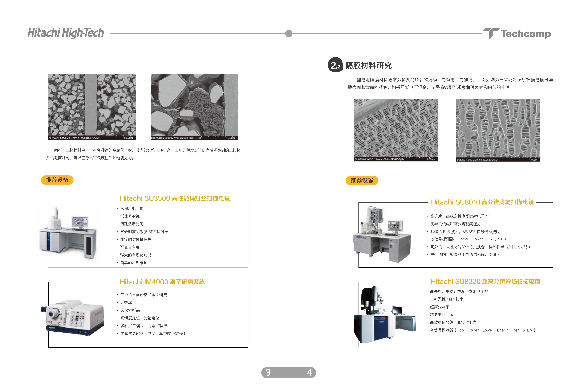The width and height of the screenshot is (578, 392).
Task: Click the bullet 先进的防污染措施
Action: [x=463, y=255]
